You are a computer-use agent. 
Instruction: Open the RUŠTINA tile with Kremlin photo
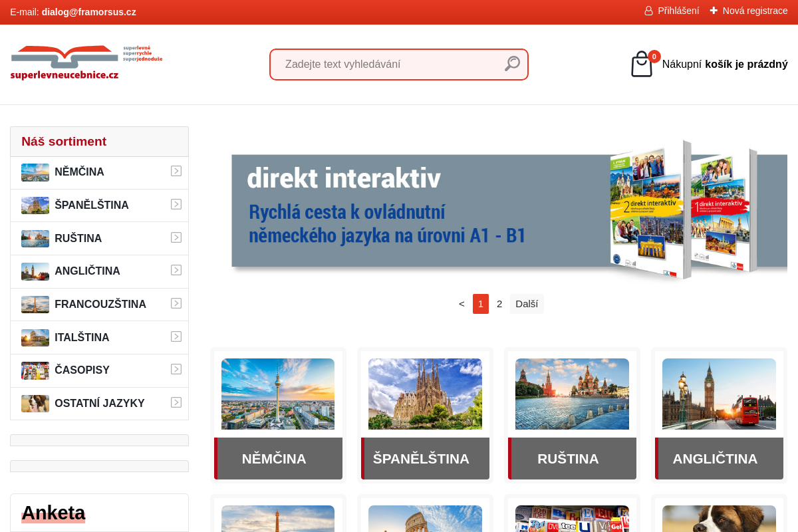coord(571,414)
